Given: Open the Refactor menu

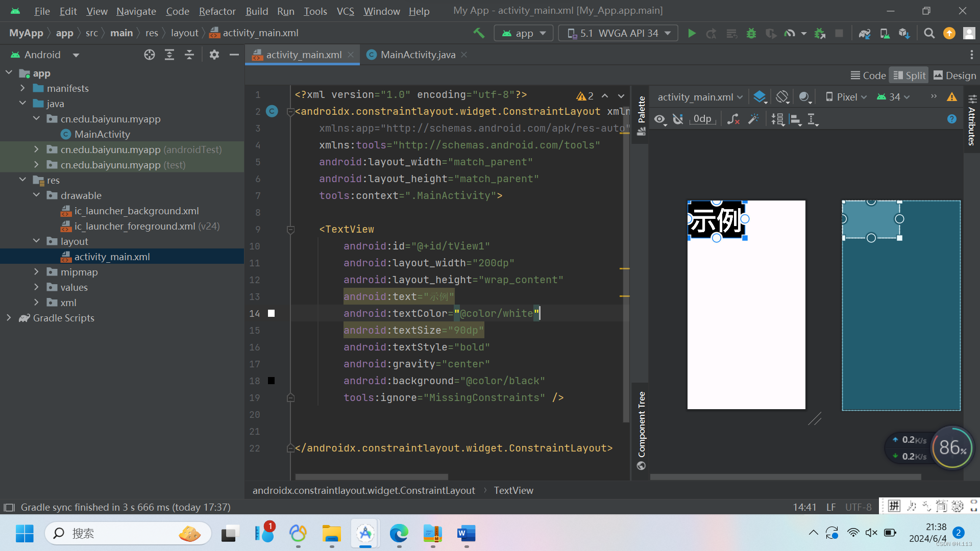Looking at the screenshot, I should 217,11.
